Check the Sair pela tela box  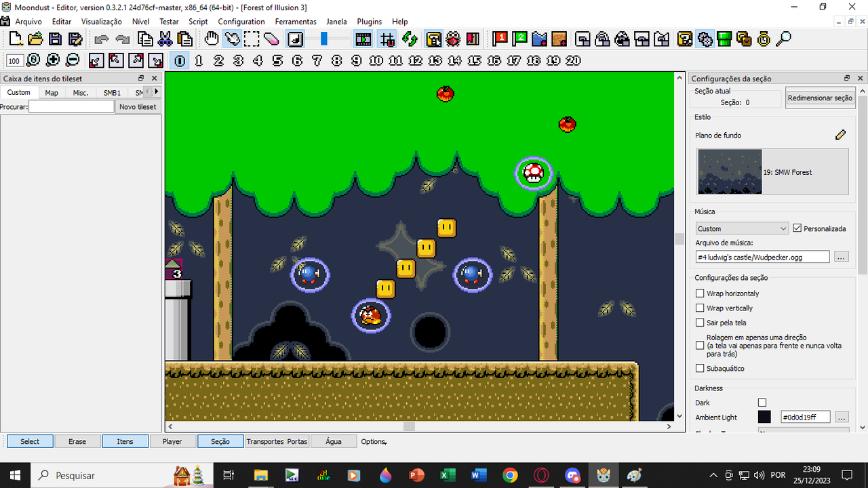coord(700,323)
